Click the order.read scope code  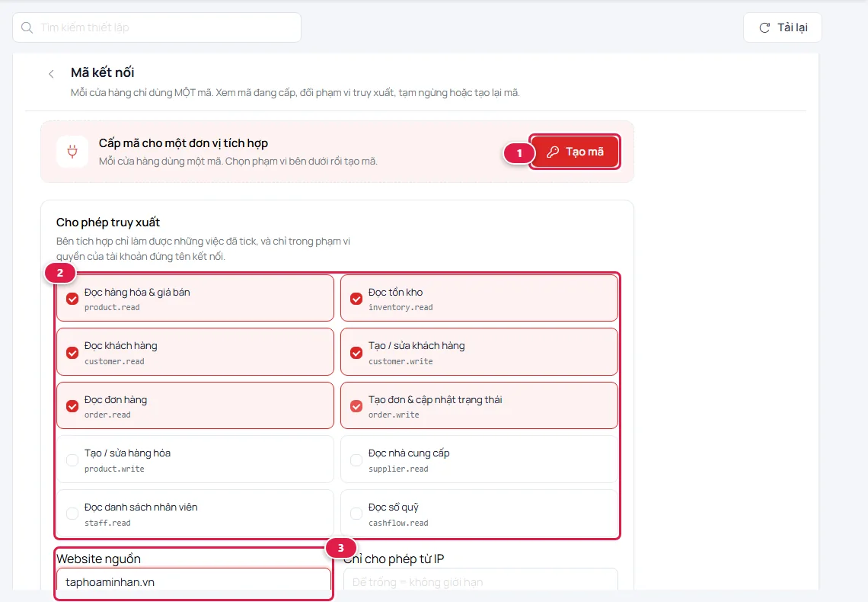coord(107,415)
